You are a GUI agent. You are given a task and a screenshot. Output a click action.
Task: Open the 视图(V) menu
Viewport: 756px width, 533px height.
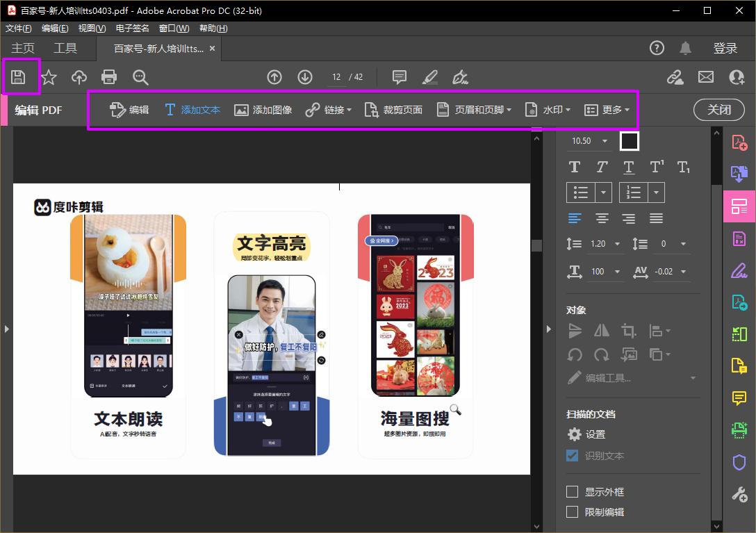point(92,28)
